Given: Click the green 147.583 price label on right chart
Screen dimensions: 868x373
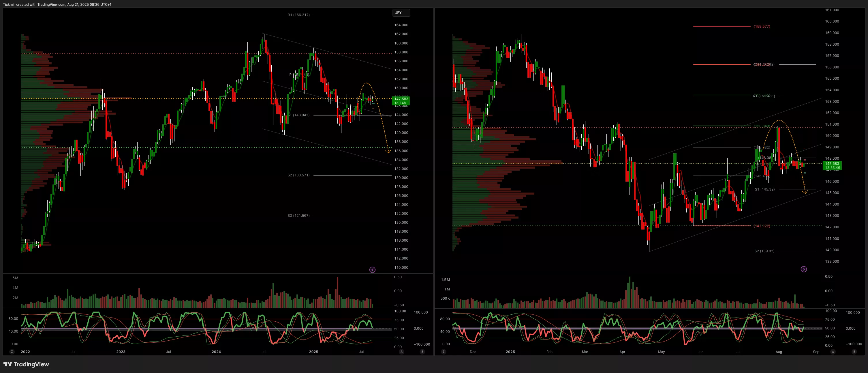Looking at the screenshot, I should pos(832,166).
